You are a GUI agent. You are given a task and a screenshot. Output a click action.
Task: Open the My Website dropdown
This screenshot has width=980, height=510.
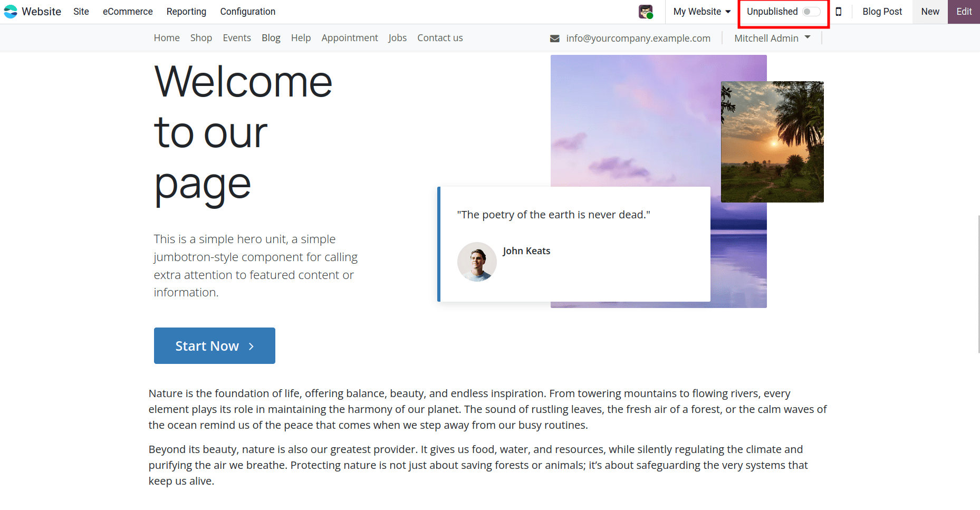click(x=702, y=11)
